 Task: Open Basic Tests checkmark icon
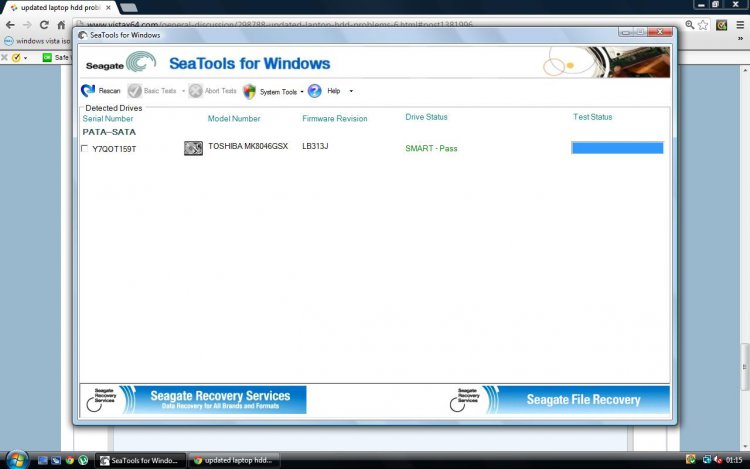pyautogui.click(x=134, y=91)
